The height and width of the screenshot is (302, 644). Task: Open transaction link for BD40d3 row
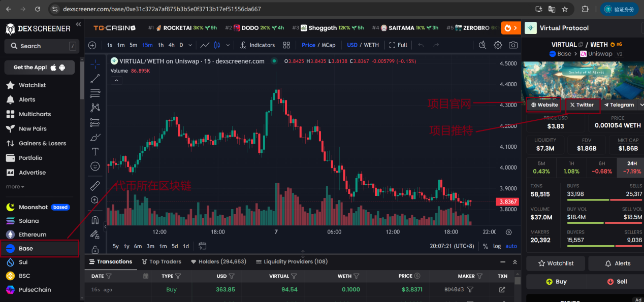point(502,290)
